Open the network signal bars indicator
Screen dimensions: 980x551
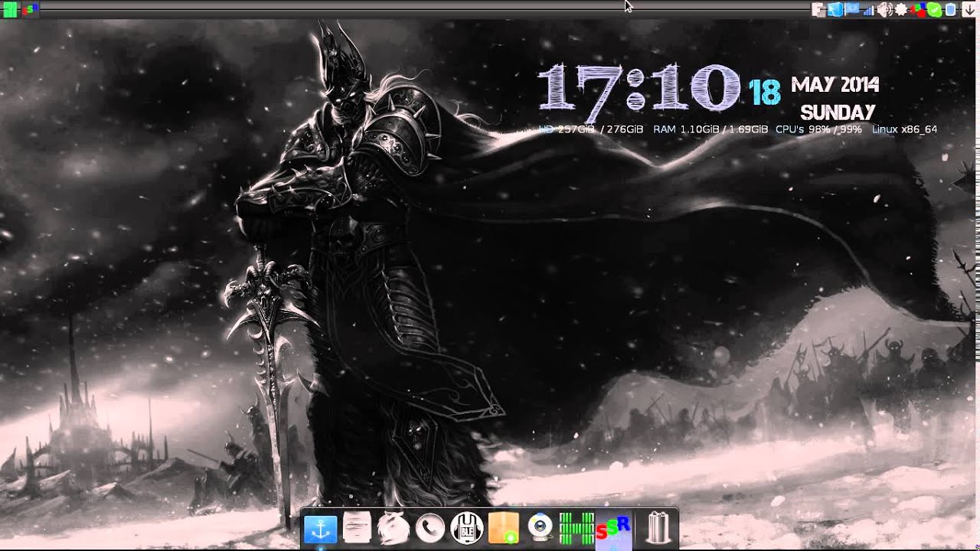(x=868, y=10)
